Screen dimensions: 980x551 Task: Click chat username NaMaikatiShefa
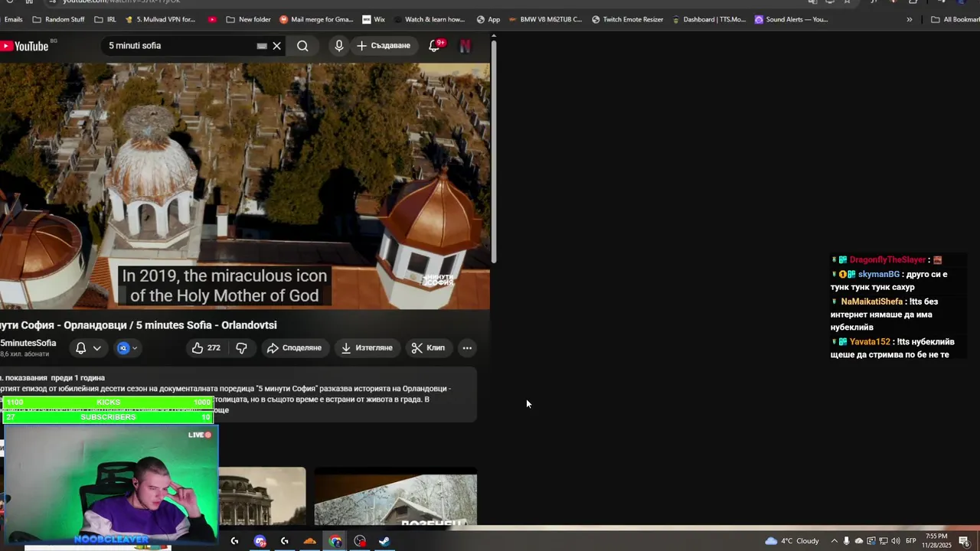point(871,302)
